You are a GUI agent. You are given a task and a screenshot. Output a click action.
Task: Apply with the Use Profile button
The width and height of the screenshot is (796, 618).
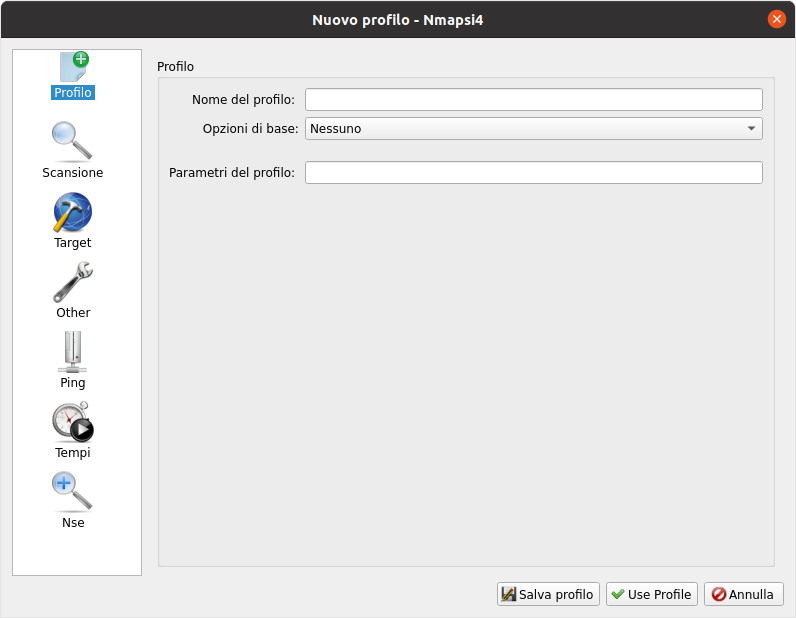pos(652,594)
